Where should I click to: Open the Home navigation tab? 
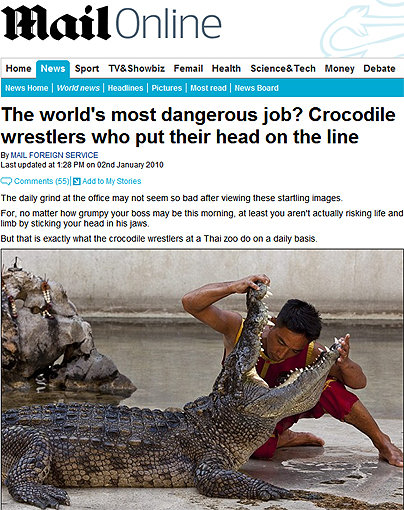(x=19, y=69)
